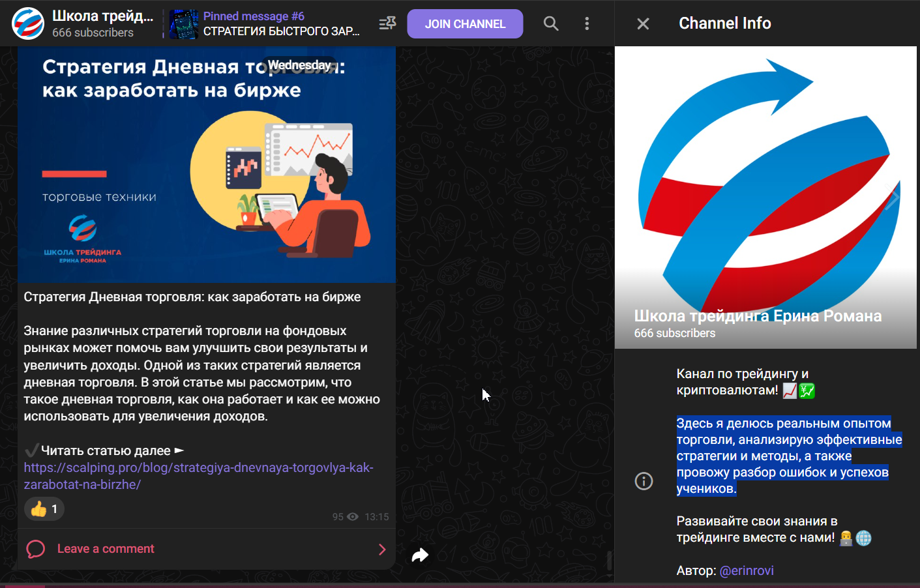Viewport: 920px width, 588px height.
Task: Click 666 subscribers under the profile photo
Action: click(675, 333)
